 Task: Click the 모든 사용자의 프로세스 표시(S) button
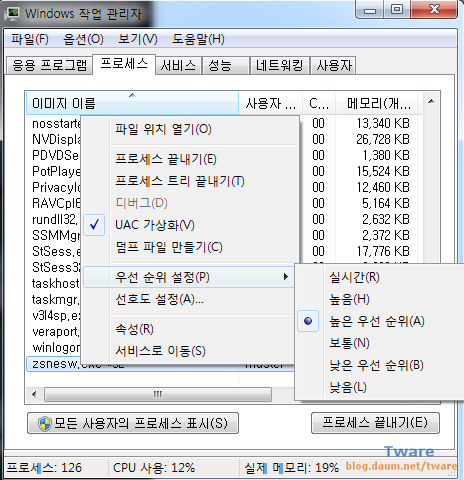[133, 423]
